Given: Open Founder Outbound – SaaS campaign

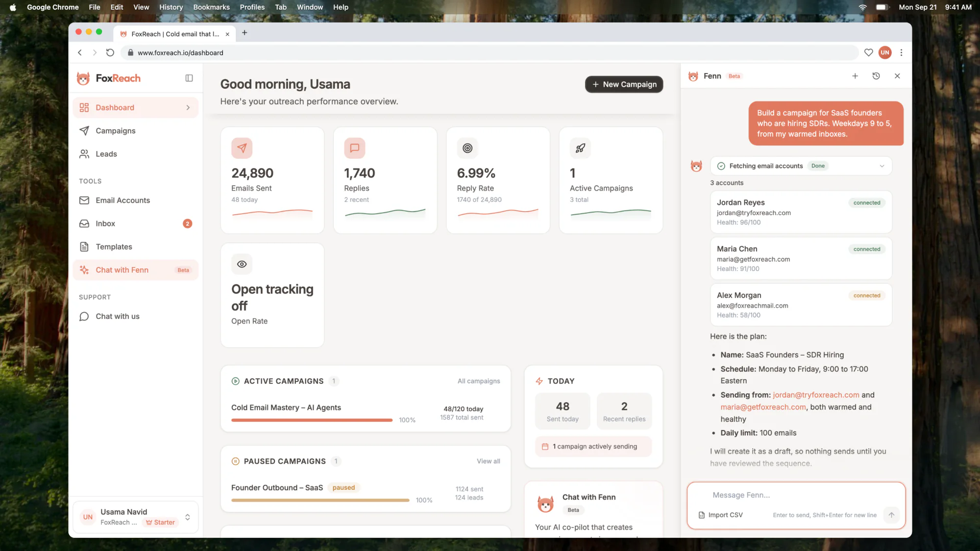Looking at the screenshot, I should 277,488.
